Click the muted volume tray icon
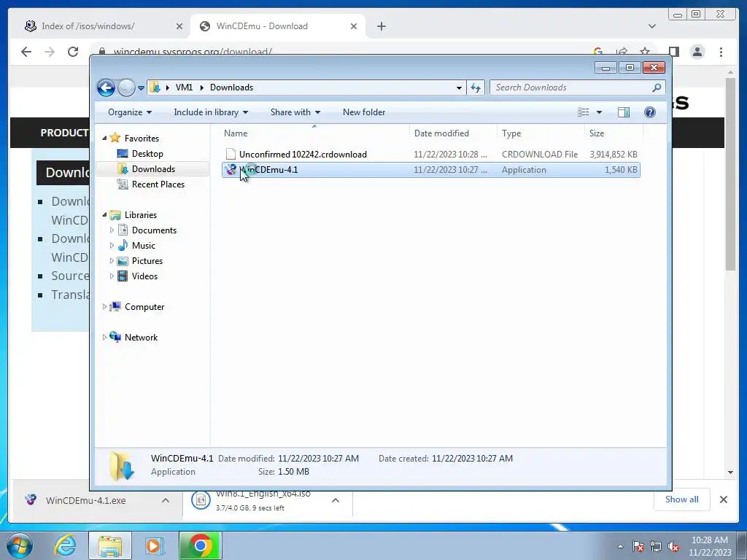The height and width of the screenshot is (560, 747). pos(673,547)
